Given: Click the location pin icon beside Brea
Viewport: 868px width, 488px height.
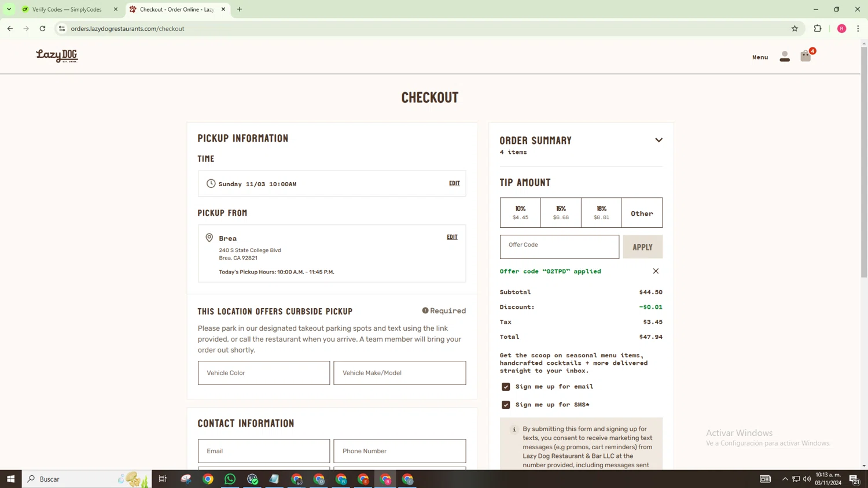Looking at the screenshot, I should pos(209,238).
